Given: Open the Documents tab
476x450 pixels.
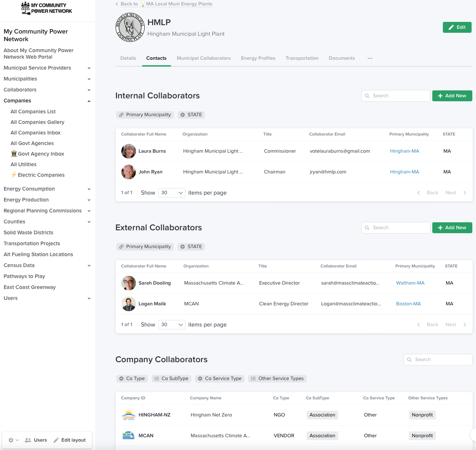Looking at the screenshot, I should click(342, 58).
